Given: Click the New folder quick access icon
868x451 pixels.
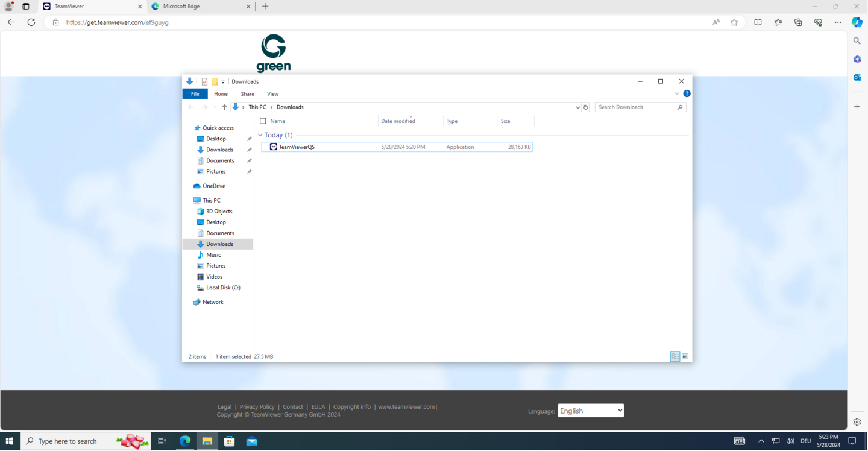Looking at the screenshot, I should (215, 81).
